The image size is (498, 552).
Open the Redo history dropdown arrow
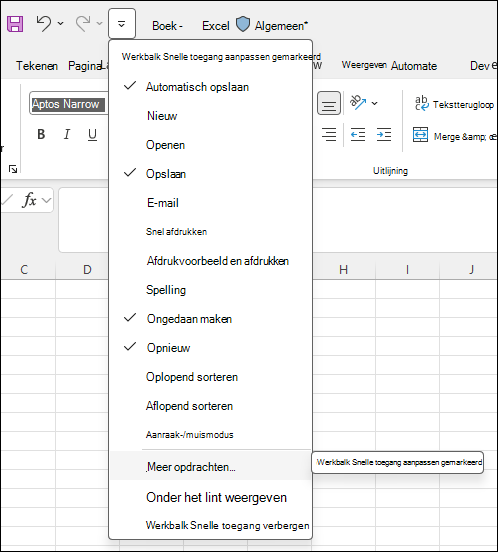pyautogui.click(x=100, y=24)
